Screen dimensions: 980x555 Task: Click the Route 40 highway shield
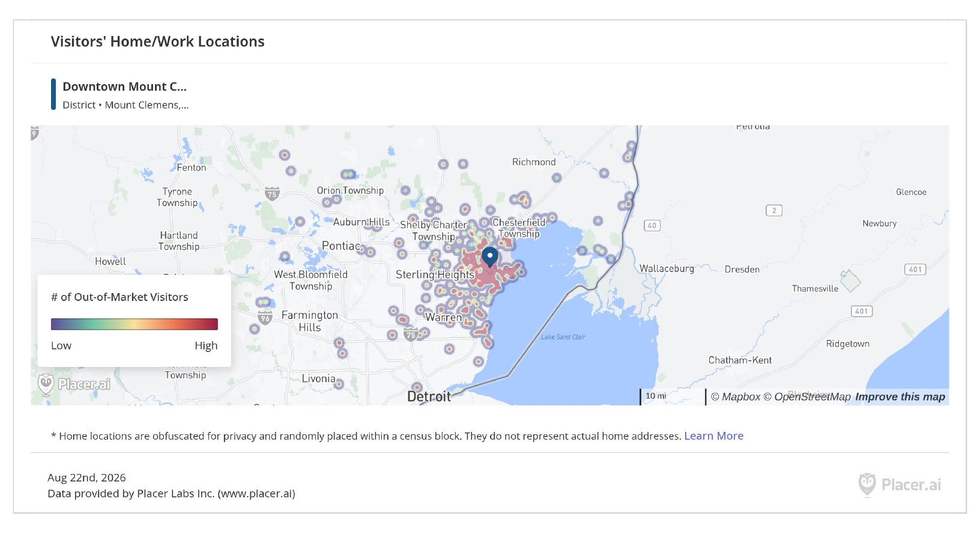(x=652, y=225)
